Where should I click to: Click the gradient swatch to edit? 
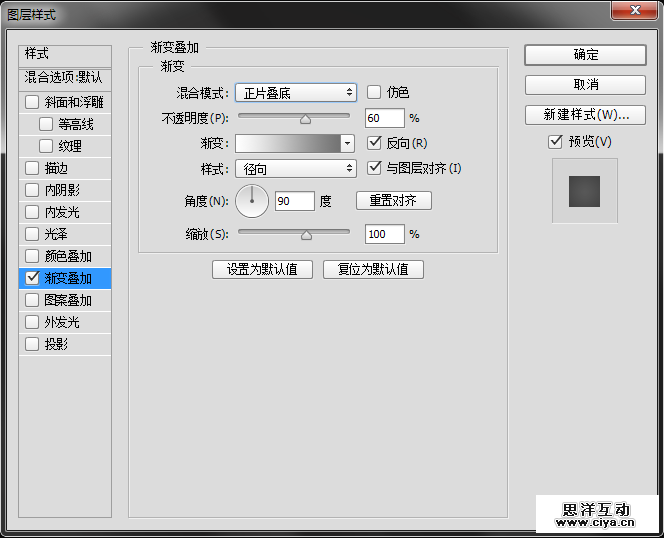(x=288, y=144)
